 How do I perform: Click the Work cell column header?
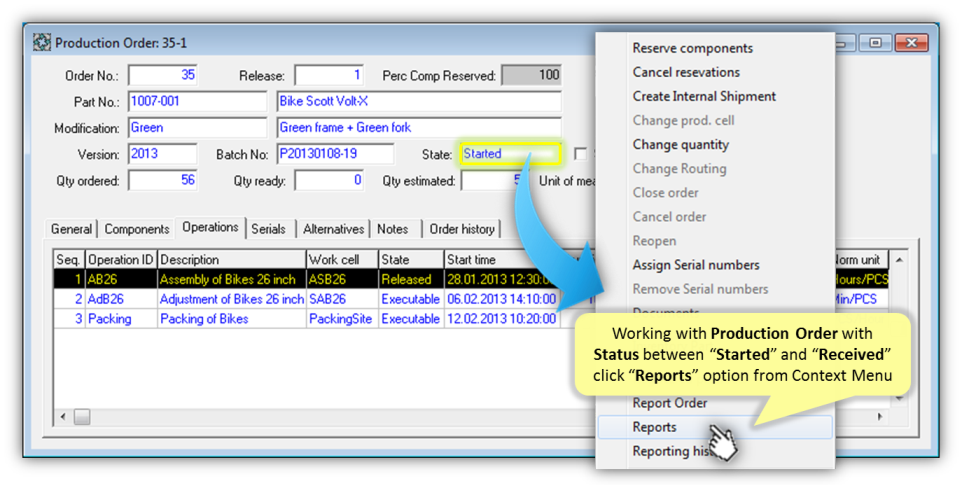tap(342, 259)
